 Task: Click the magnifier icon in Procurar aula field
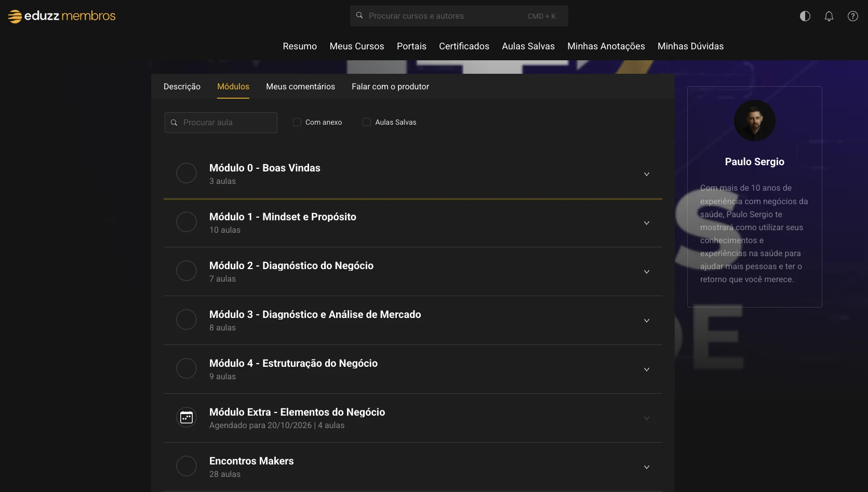[174, 123]
